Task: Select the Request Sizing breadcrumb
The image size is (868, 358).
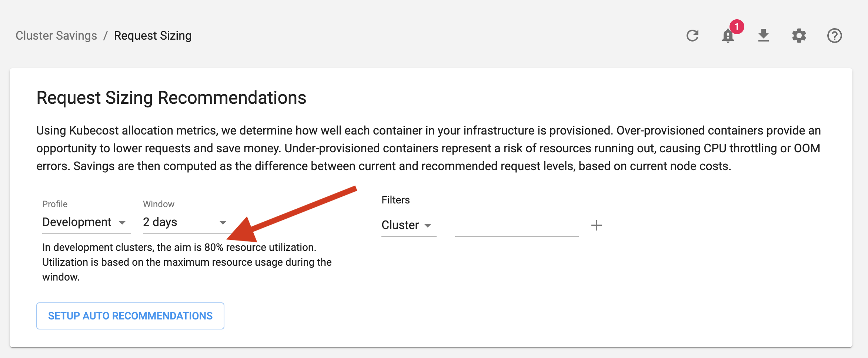Action: coord(153,35)
